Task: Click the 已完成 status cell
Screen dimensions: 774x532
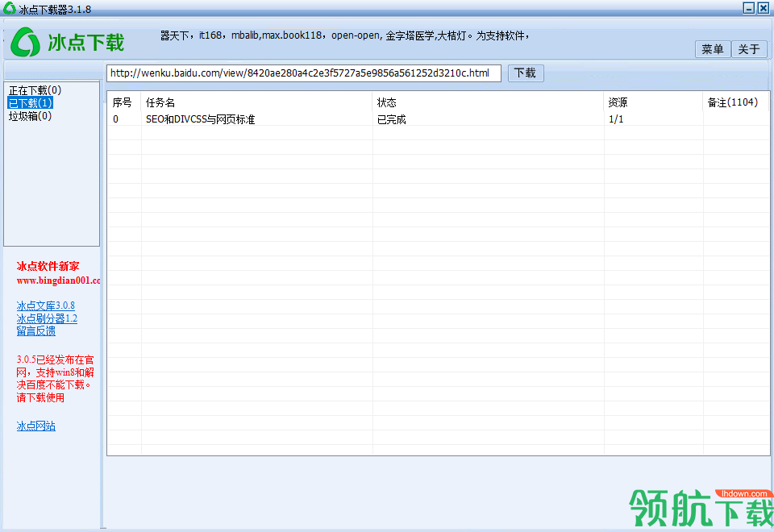Action: pyautogui.click(x=392, y=119)
